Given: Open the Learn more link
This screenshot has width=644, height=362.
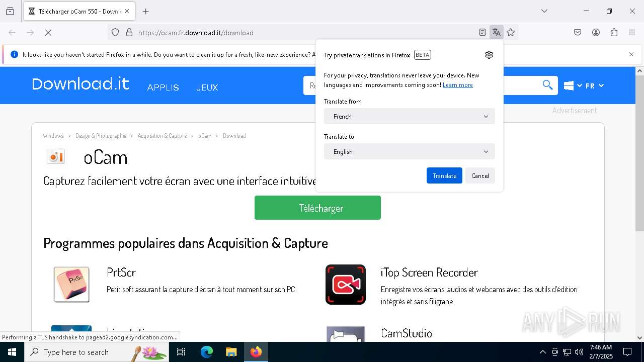Looking at the screenshot, I should point(458,85).
